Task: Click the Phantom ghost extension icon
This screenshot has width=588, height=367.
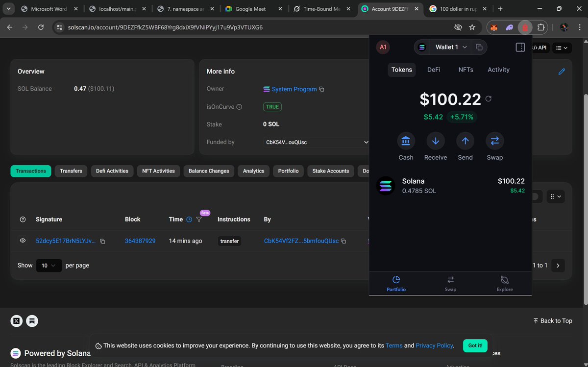Action: tap(510, 27)
